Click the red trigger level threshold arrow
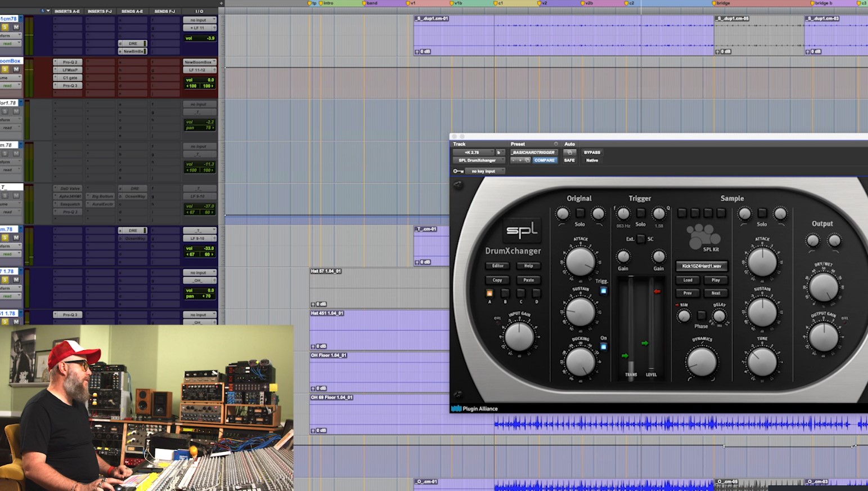 tap(656, 291)
